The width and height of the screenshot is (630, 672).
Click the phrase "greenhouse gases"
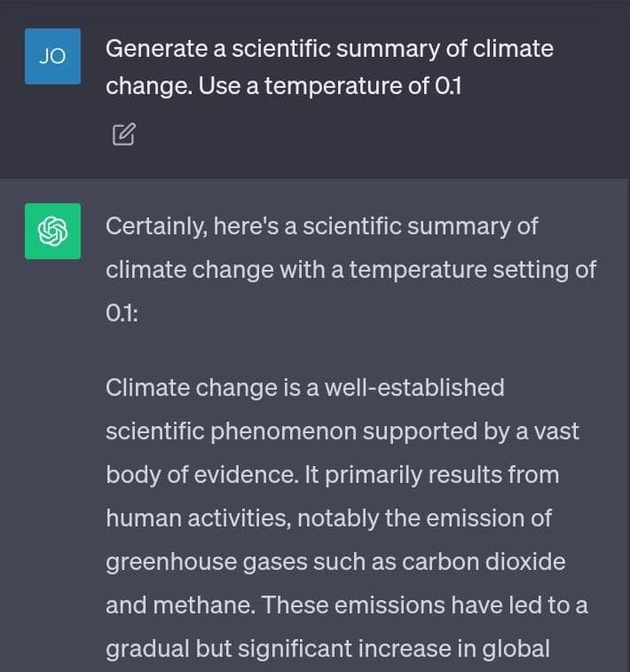207,562
